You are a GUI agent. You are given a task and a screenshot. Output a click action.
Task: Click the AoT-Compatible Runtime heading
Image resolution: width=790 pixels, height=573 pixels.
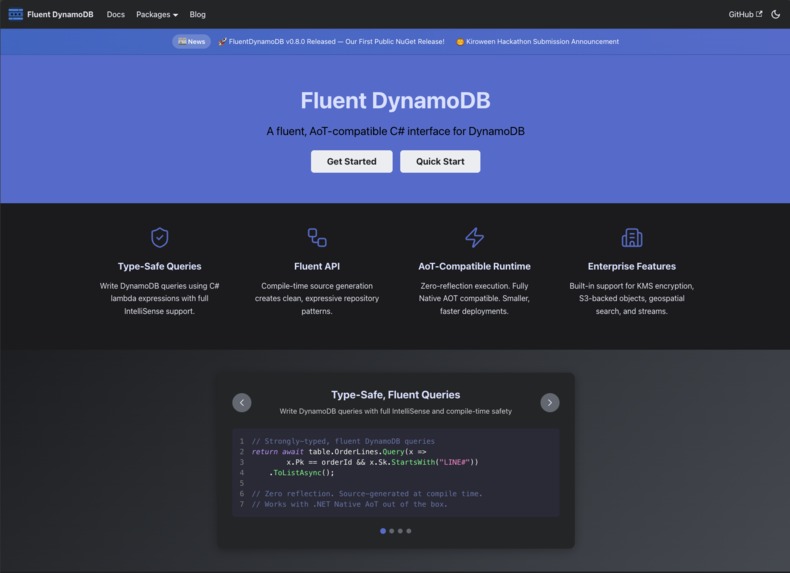[474, 266]
